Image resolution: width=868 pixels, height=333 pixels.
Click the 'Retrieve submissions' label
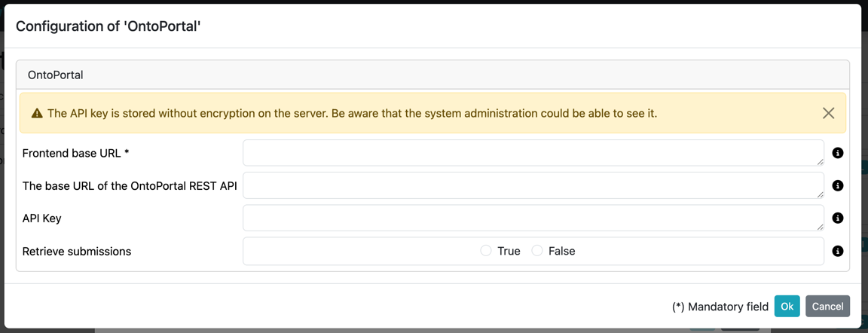coord(77,251)
